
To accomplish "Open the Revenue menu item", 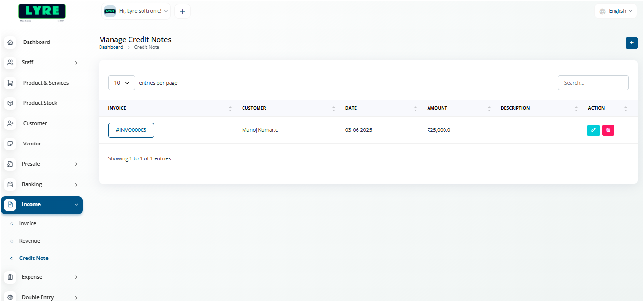I will pos(29,240).
